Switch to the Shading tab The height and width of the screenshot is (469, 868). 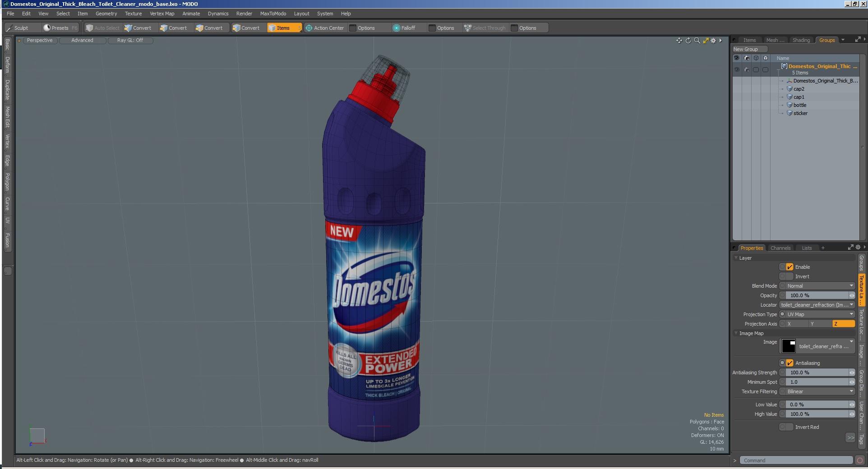[801, 40]
